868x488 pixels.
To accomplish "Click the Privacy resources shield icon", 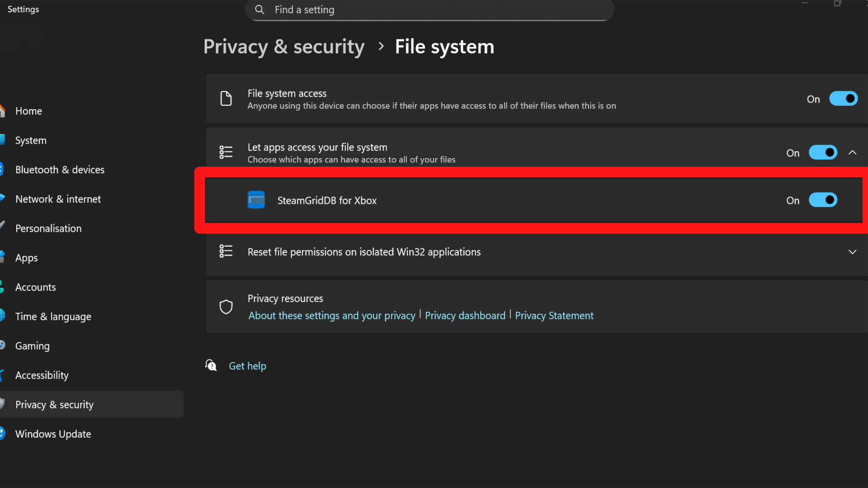I will pos(226,306).
